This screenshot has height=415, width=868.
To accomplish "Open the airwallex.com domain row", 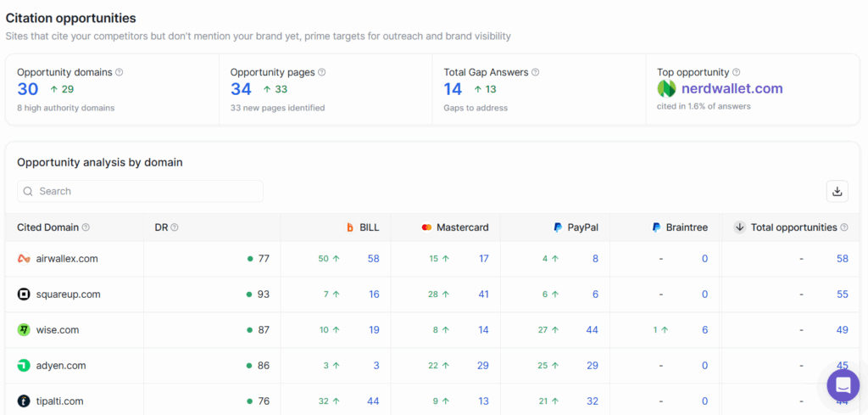I will (x=67, y=258).
